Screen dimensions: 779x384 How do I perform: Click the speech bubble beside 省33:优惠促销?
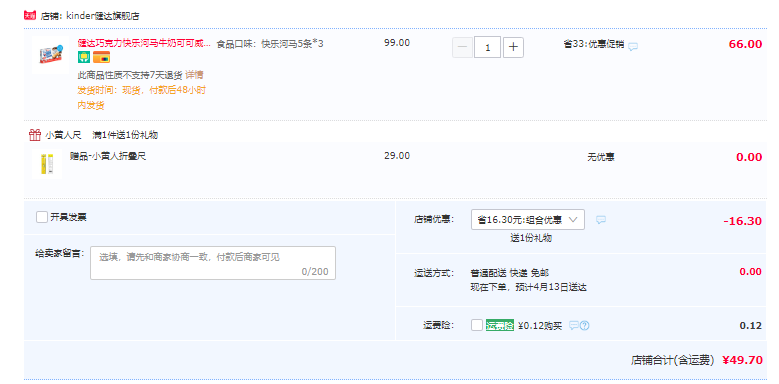click(x=633, y=47)
